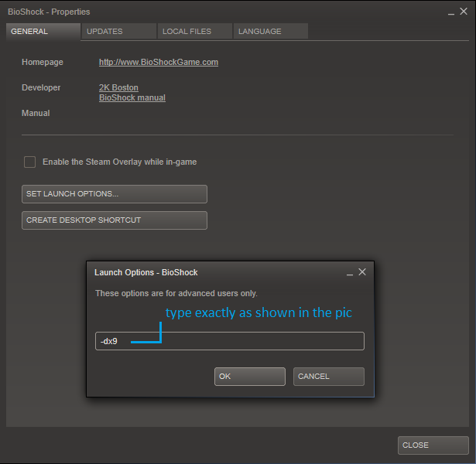This screenshot has height=464, width=476.
Task: Open the UPDATES tab
Action: [x=119, y=31]
